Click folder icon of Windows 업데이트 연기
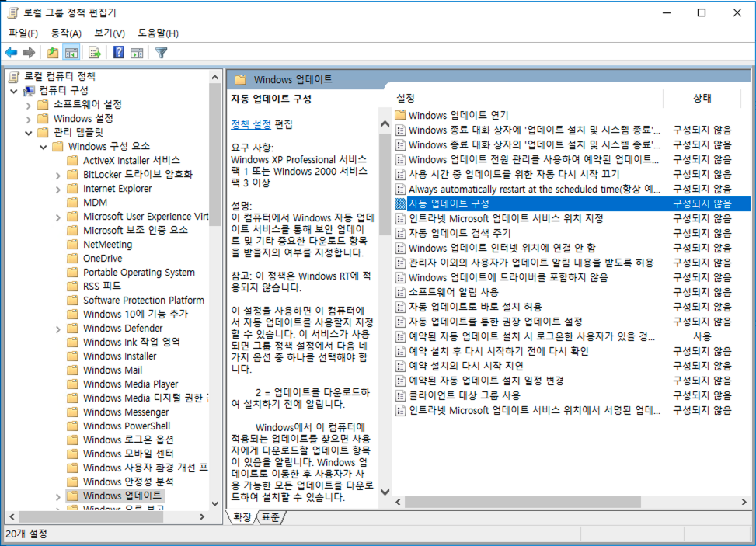Screen dimensions: 756x546 click(x=400, y=115)
